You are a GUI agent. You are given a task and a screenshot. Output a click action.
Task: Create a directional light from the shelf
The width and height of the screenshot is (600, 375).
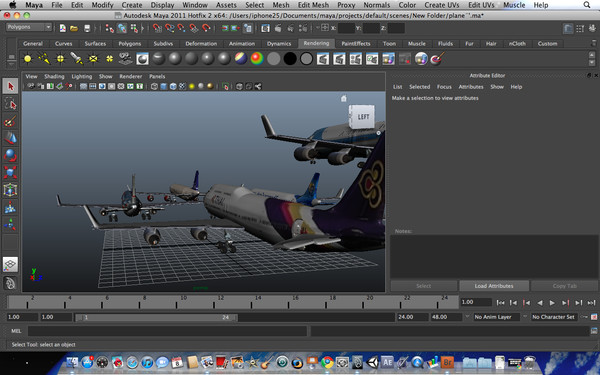pos(44,59)
